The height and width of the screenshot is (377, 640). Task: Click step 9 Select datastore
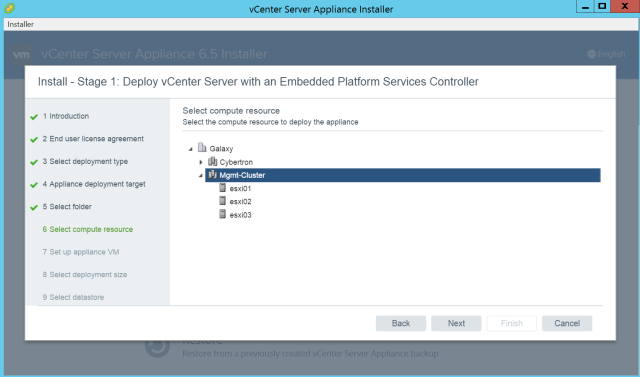[73, 297]
